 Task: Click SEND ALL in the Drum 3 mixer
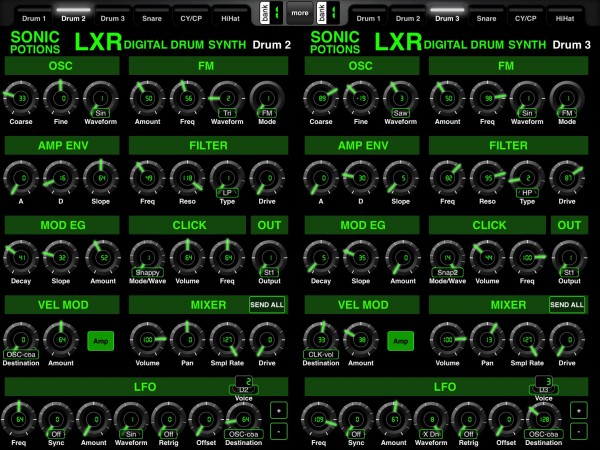[567, 305]
